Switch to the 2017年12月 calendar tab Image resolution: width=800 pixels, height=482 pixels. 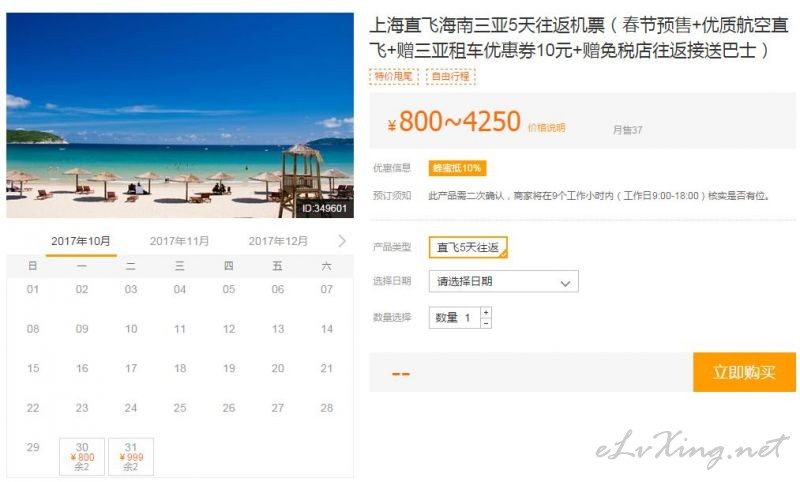pyautogui.click(x=278, y=241)
